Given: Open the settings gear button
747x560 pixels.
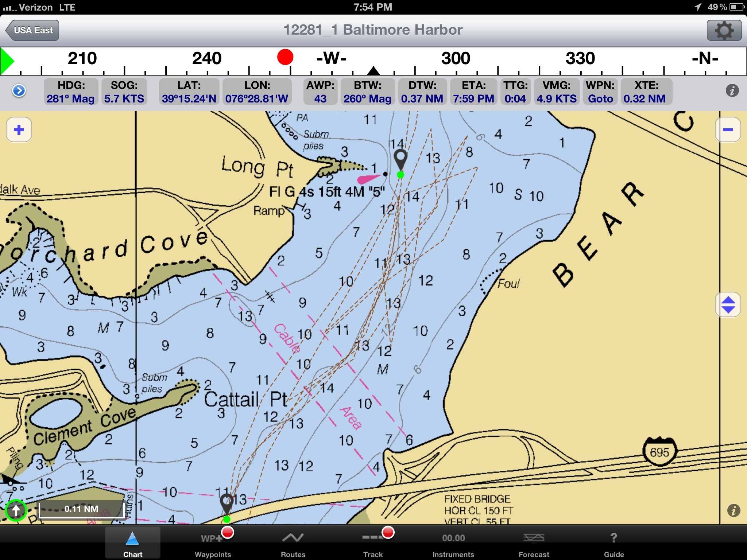Looking at the screenshot, I should tap(724, 30).
